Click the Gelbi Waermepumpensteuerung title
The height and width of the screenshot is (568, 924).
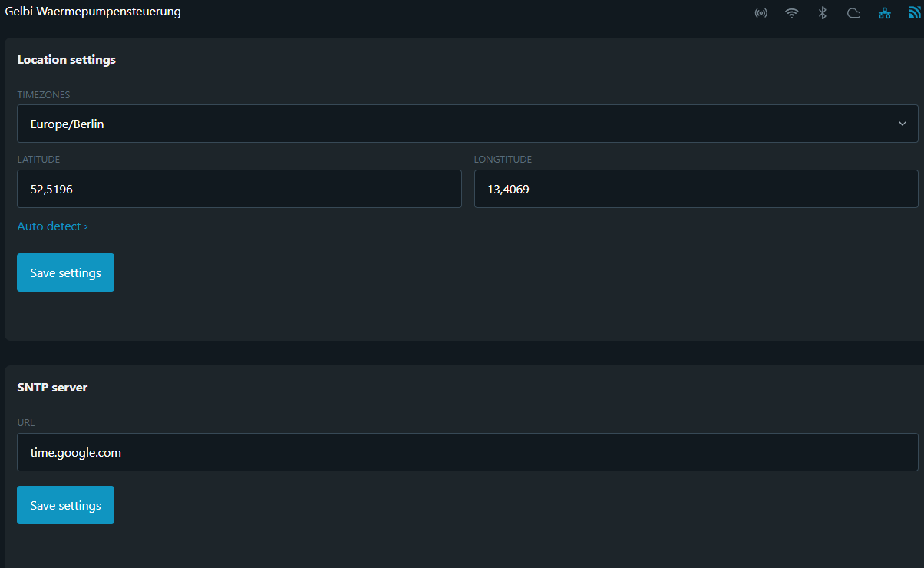tap(93, 12)
